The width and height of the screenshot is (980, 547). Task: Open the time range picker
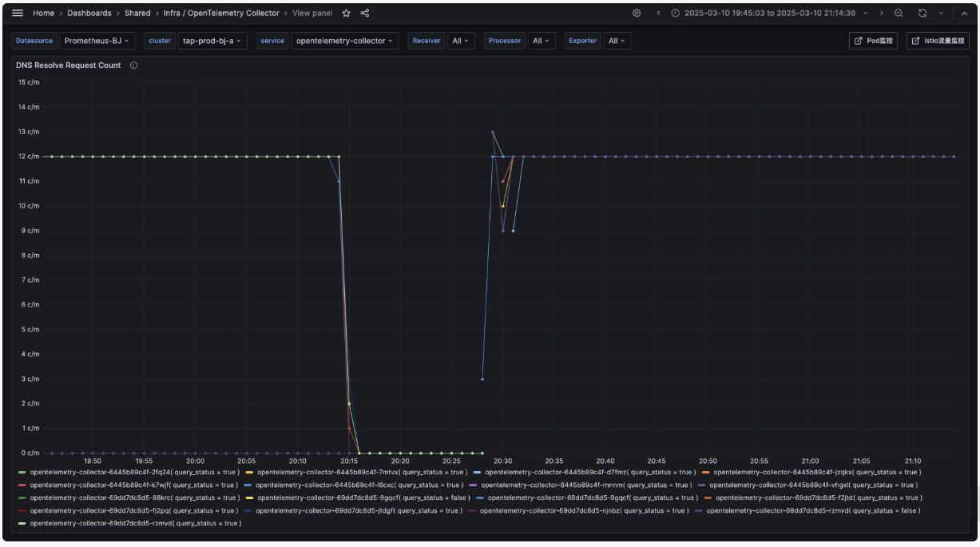click(x=768, y=13)
